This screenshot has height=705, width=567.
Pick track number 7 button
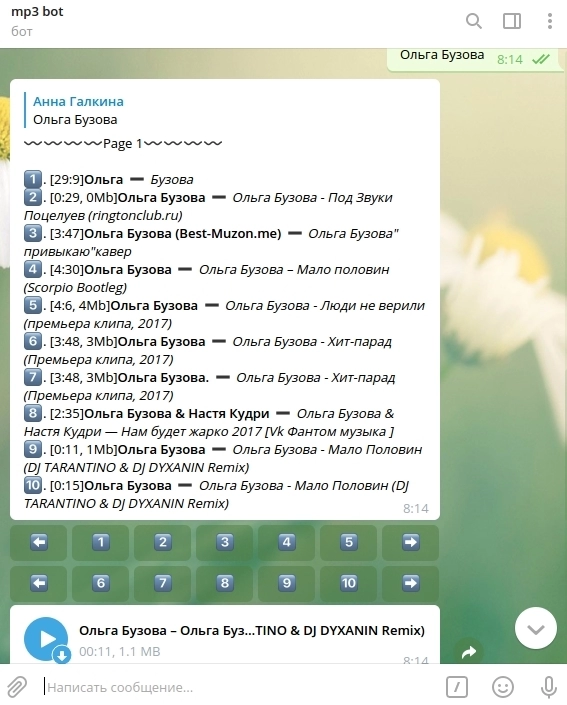pos(163,584)
